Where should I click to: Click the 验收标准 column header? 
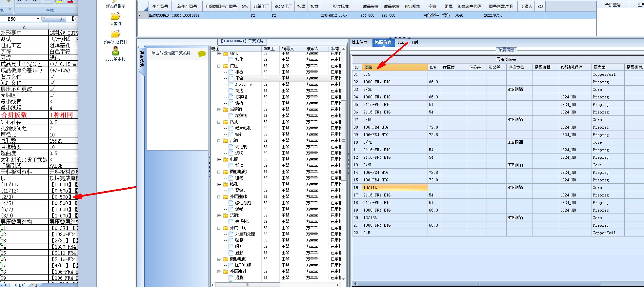340,6
